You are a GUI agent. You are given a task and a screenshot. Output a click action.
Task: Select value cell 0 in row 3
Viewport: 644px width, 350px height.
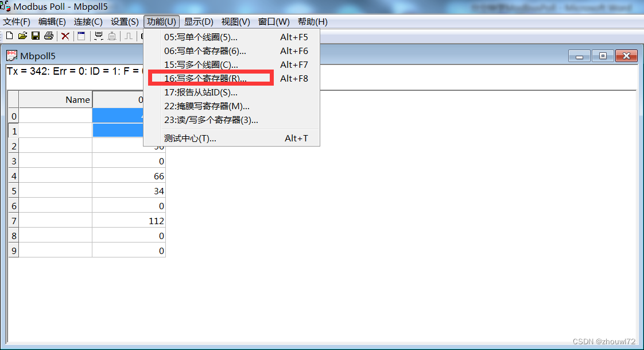point(129,161)
